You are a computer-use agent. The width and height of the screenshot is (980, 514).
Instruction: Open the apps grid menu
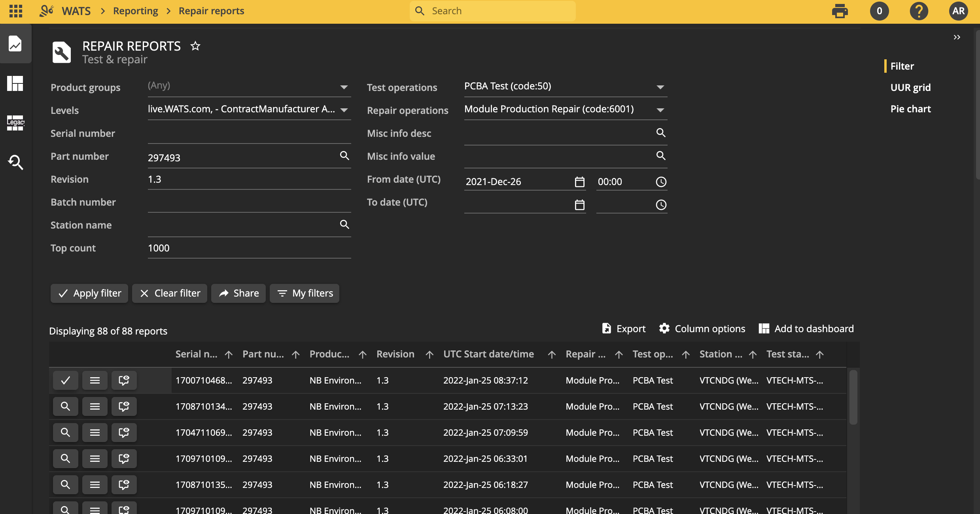pyautogui.click(x=16, y=11)
